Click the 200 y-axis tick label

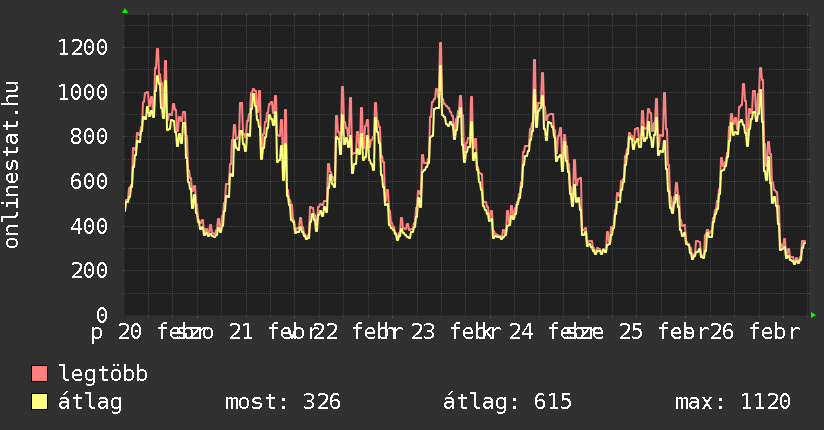pos(89,271)
